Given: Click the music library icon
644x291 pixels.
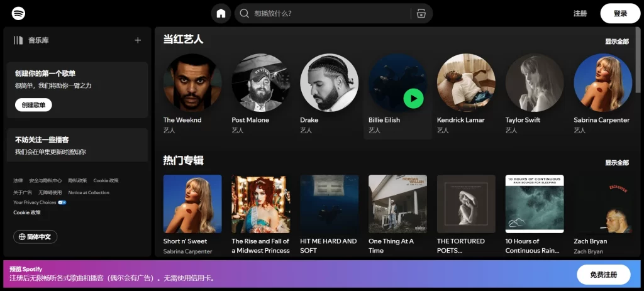Looking at the screenshot, I should pyautogui.click(x=18, y=40).
